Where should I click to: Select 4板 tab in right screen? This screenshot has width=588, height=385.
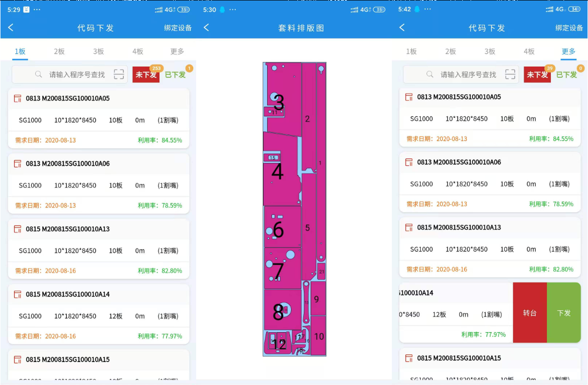(x=529, y=51)
